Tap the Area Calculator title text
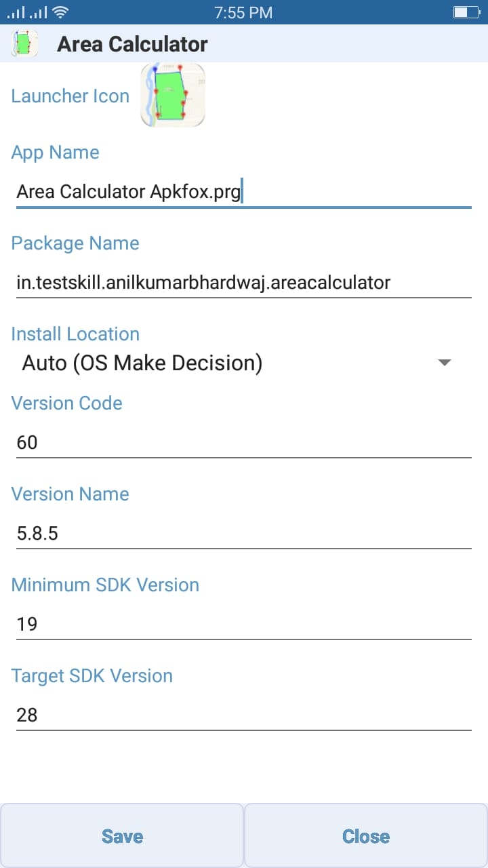This screenshot has height=868, width=488. point(132,44)
